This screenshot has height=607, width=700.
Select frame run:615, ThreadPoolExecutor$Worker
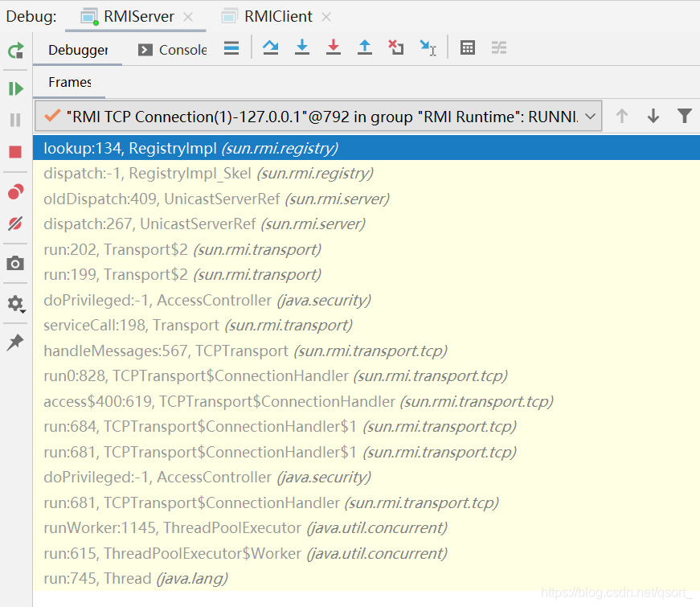tap(366, 553)
